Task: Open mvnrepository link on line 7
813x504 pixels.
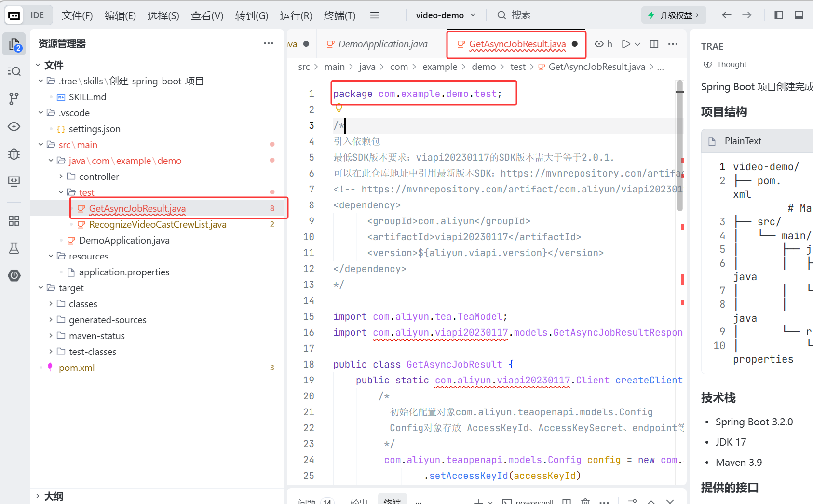Action: click(522, 189)
